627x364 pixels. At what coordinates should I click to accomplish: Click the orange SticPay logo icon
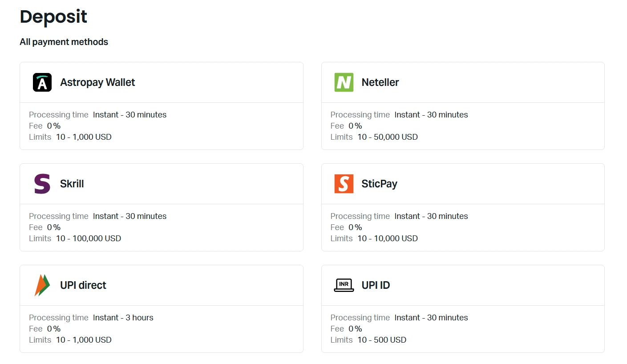tap(344, 184)
